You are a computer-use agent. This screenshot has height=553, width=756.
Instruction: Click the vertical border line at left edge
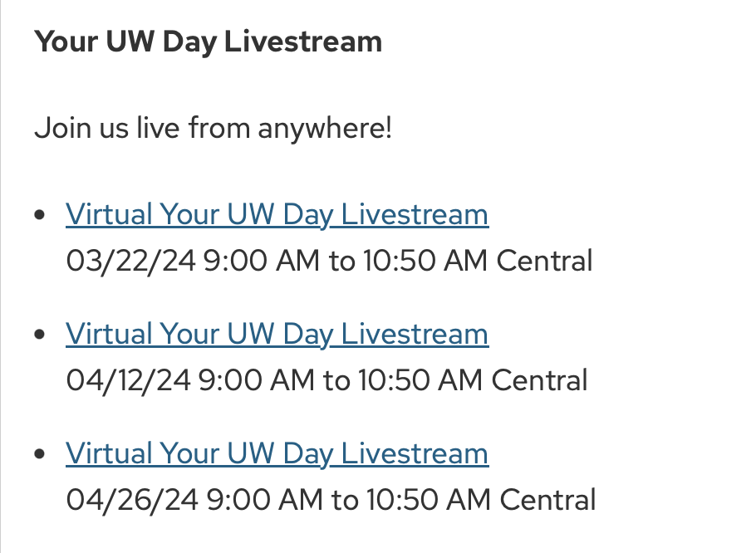pos(1,276)
